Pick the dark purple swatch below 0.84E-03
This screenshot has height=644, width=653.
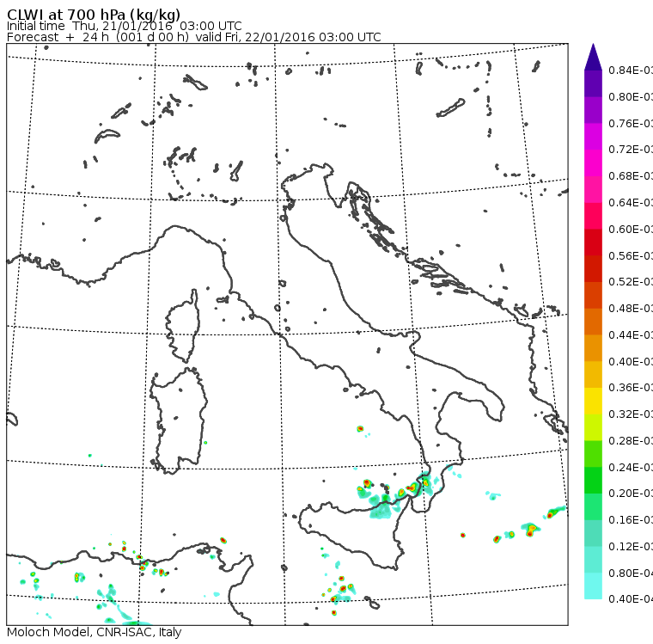coord(593,83)
